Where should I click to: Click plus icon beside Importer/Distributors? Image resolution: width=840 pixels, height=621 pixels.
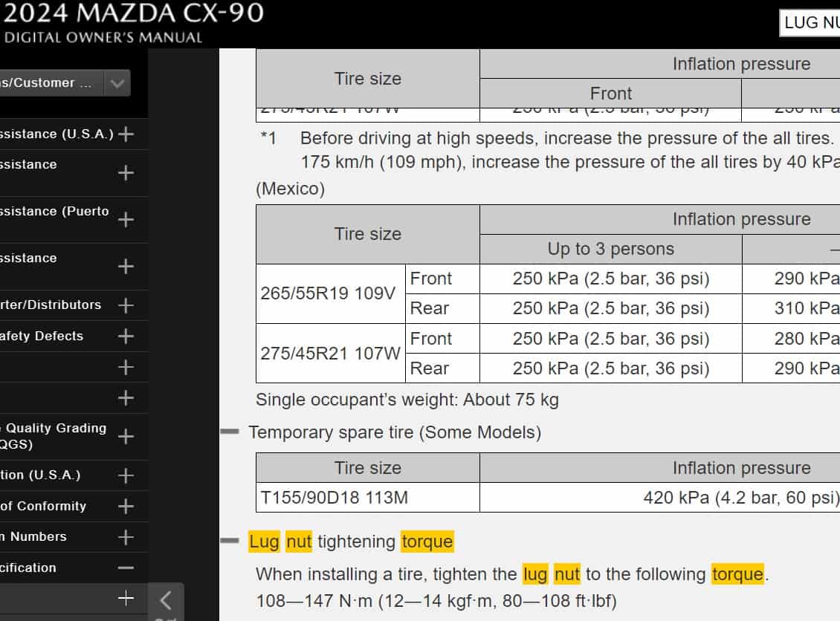(126, 305)
